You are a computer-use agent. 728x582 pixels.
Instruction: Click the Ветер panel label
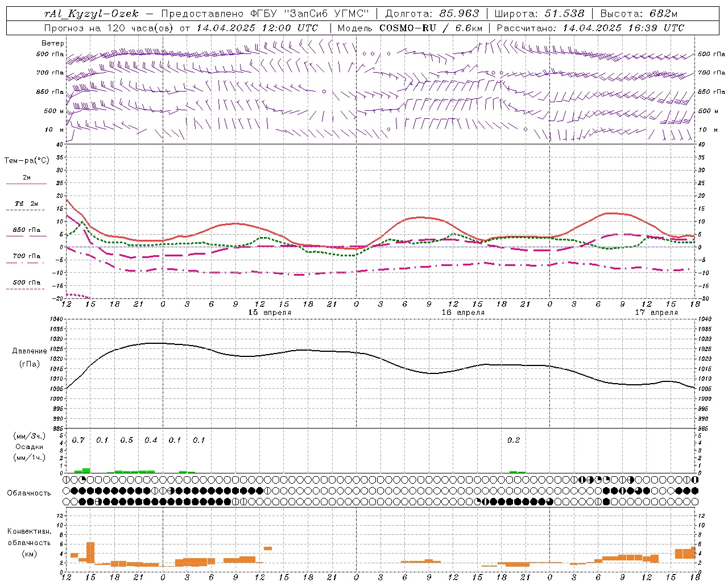(53, 43)
